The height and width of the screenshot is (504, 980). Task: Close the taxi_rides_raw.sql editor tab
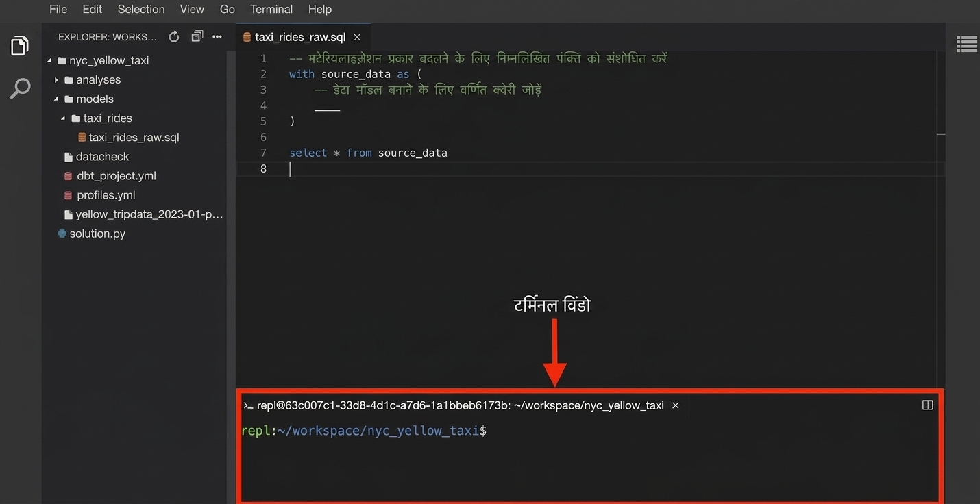(x=356, y=37)
